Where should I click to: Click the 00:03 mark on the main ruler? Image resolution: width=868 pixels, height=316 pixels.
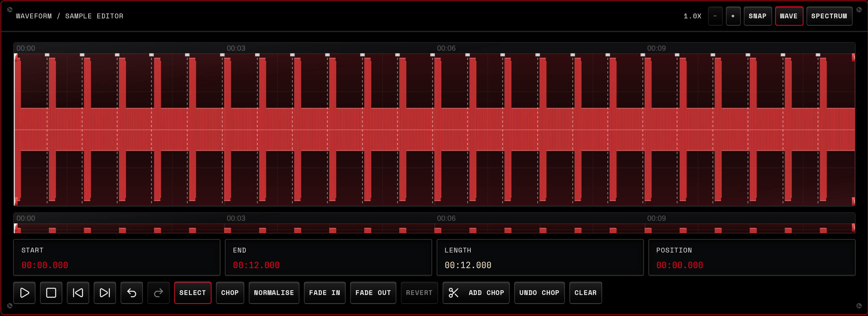point(236,48)
